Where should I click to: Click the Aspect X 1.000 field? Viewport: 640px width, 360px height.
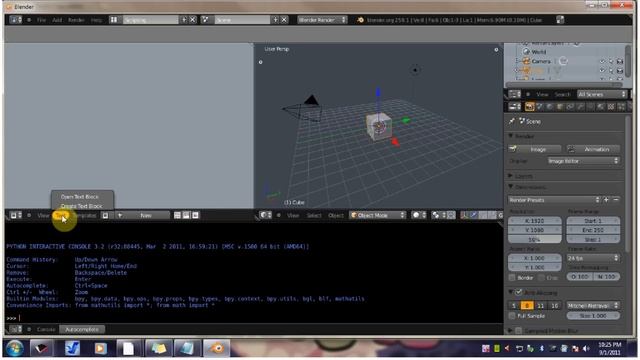click(x=535, y=258)
